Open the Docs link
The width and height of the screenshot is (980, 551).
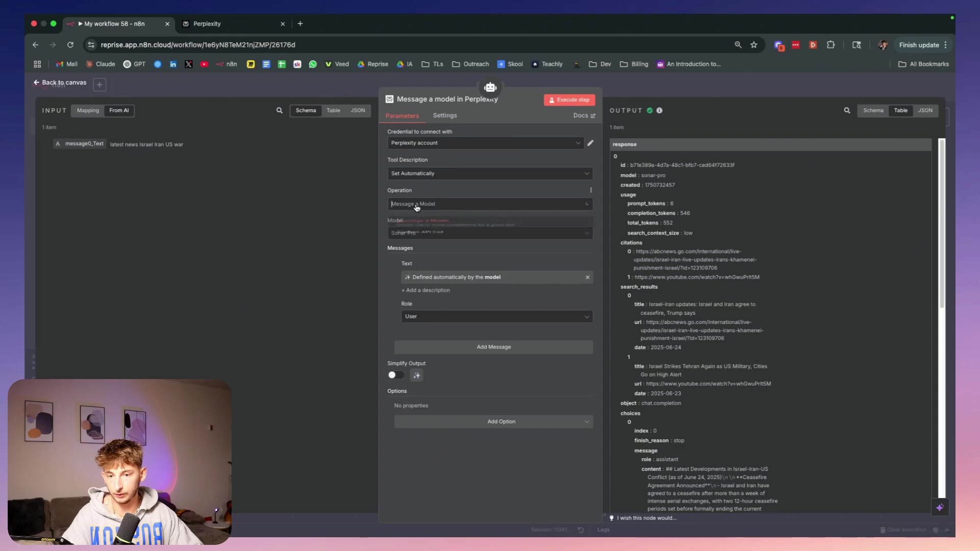[x=584, y=116]
